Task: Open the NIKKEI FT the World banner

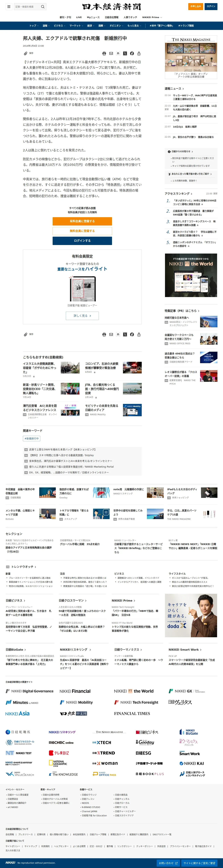Action: click(191, 275)
